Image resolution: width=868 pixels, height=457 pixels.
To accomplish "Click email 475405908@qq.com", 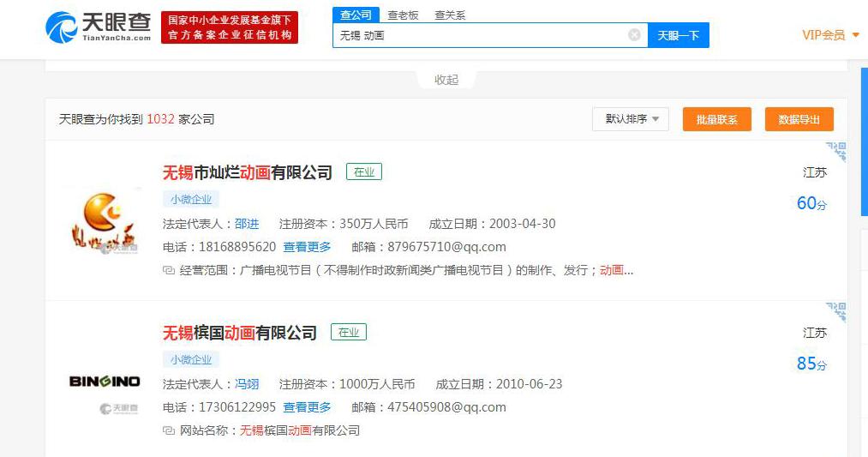I will pos(446,408).
